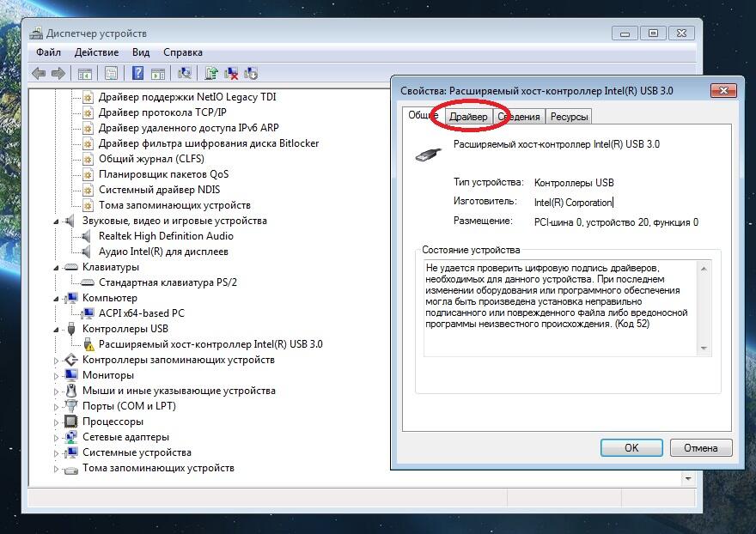Switch to the Драйвер tab

click(x=468, y=117)
